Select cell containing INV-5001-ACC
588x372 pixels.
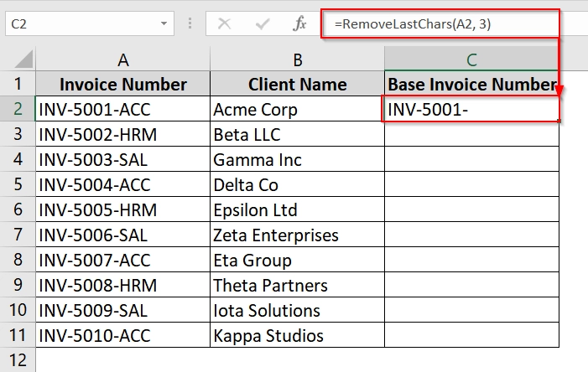tap(123, 109)
